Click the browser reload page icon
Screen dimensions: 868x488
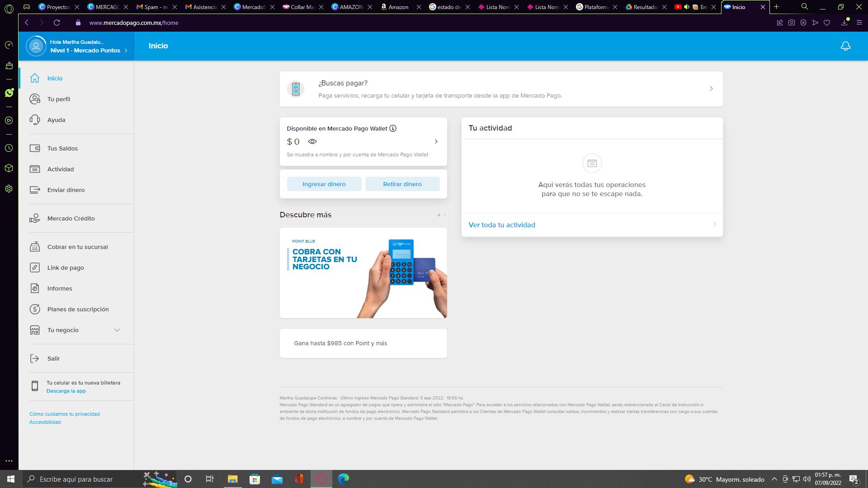[x=57, y=23]
